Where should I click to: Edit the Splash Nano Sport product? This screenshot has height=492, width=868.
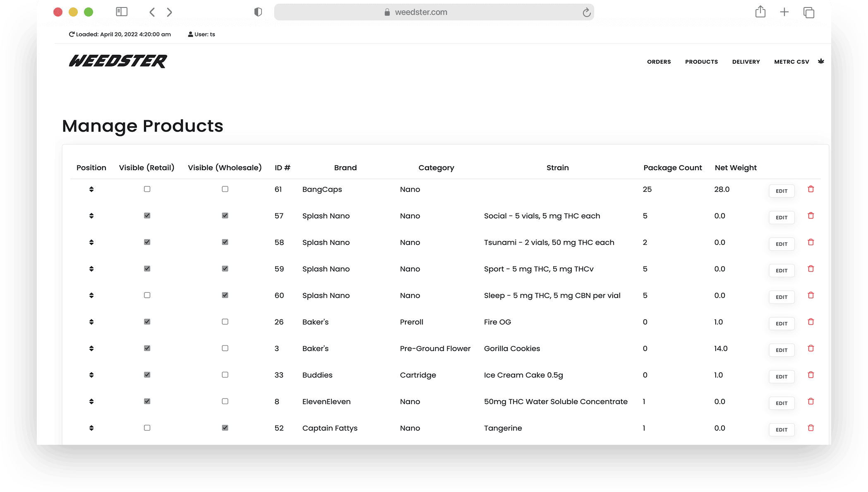781,270
